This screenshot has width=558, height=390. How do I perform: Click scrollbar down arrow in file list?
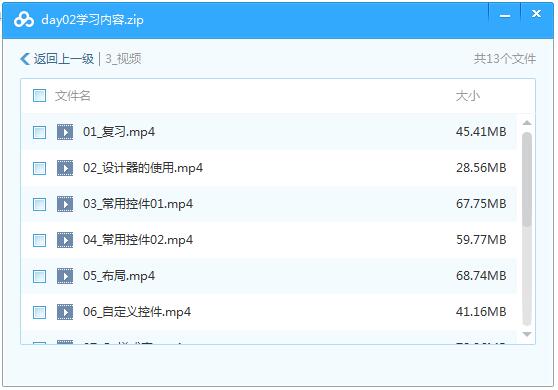(527, 334)
